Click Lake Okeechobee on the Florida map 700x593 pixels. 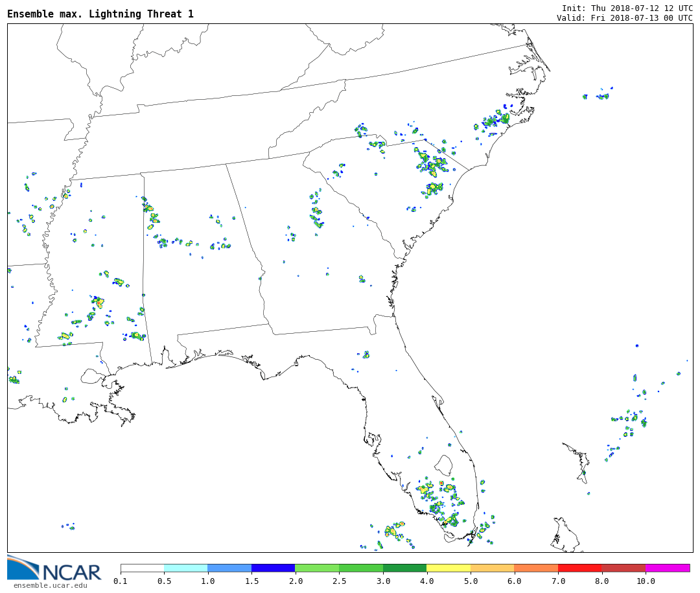click(x=443, y=465)
